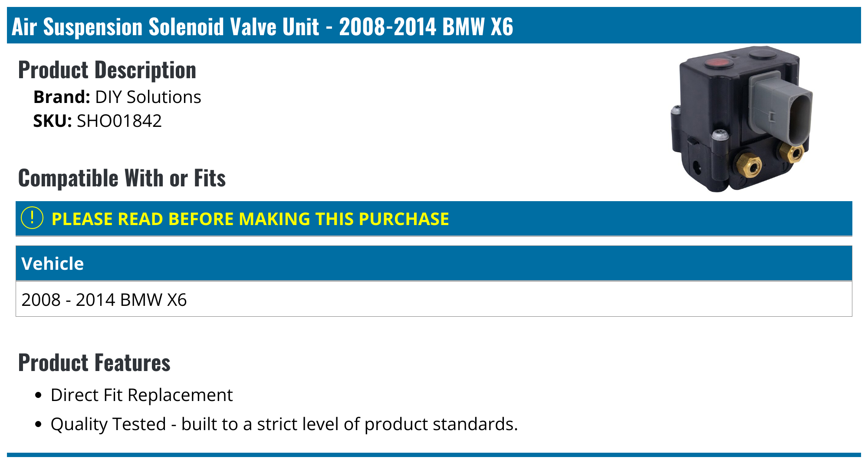
Task: Click the Product Features heading
Action: tap(94, 363)
